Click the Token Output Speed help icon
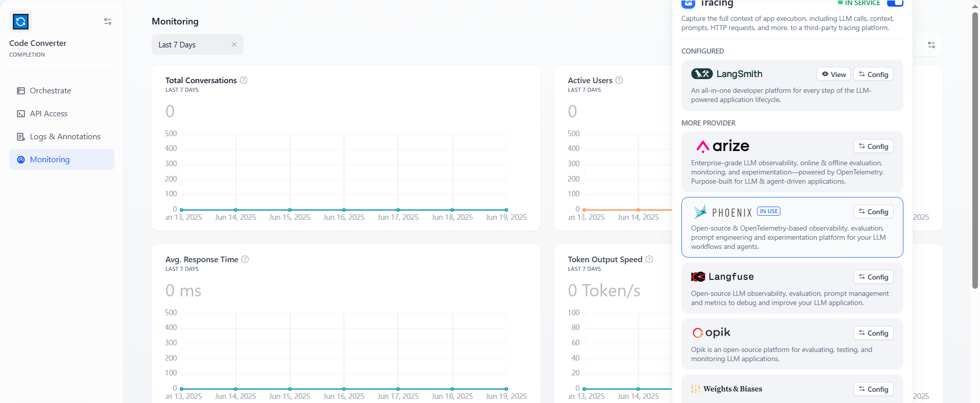This screenshot has height=403, width=980. [649, 259]
